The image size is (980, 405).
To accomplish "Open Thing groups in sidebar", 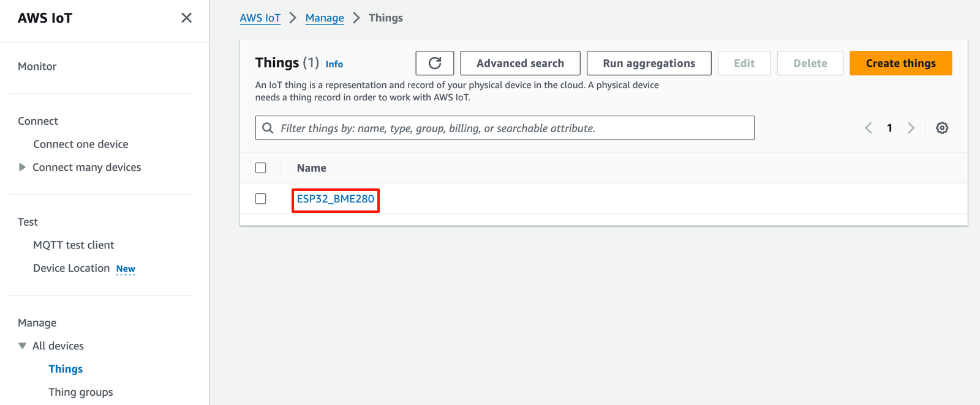I will 81,392.
